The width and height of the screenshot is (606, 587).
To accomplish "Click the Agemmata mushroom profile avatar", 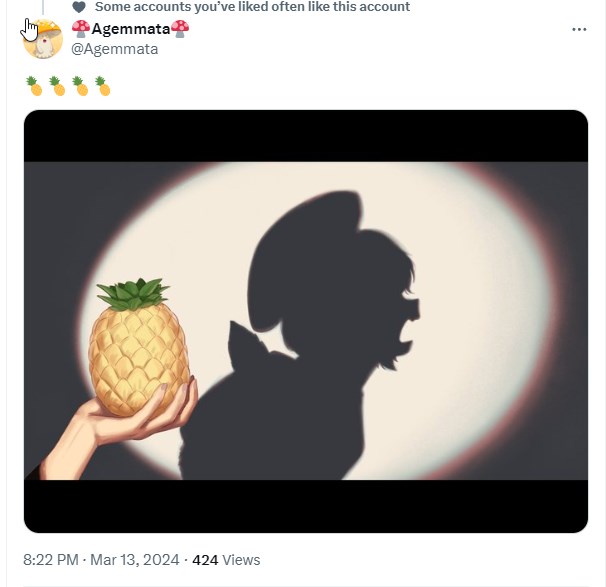I will coord(43,39).
